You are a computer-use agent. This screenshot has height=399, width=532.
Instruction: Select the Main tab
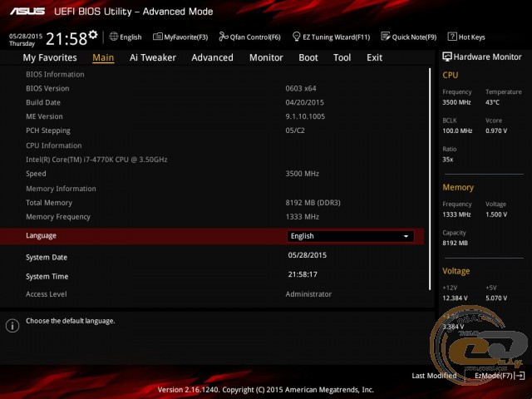(103, 57)
